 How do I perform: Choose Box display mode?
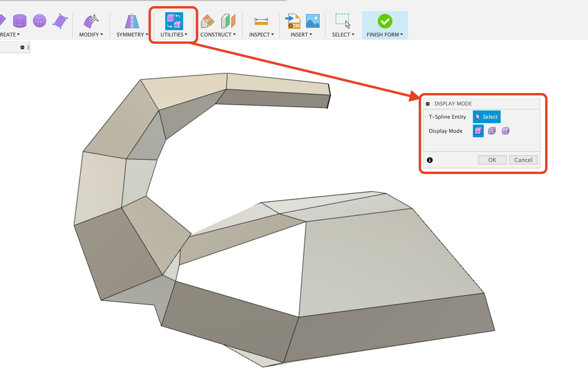pyautogui.click(x=478, y=131)
